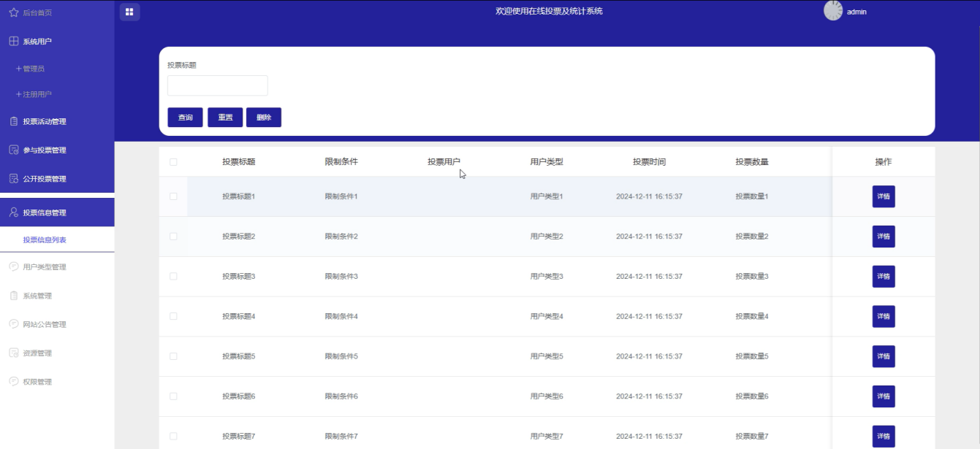The image size is (980, 449).
Task: Click the 查询 search button
Action: (x=185, y=118)
